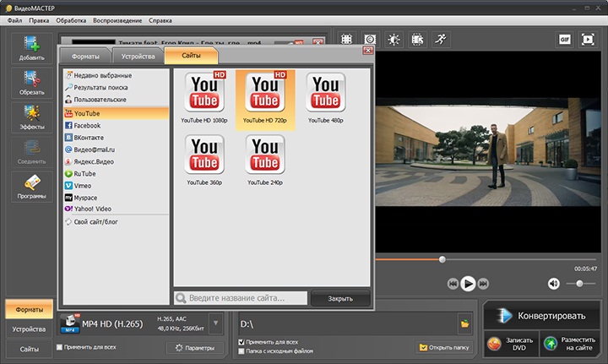Close the sites dialog with red X
The width and height of the screenshot is (608, 364).
(x=368, y=51)
